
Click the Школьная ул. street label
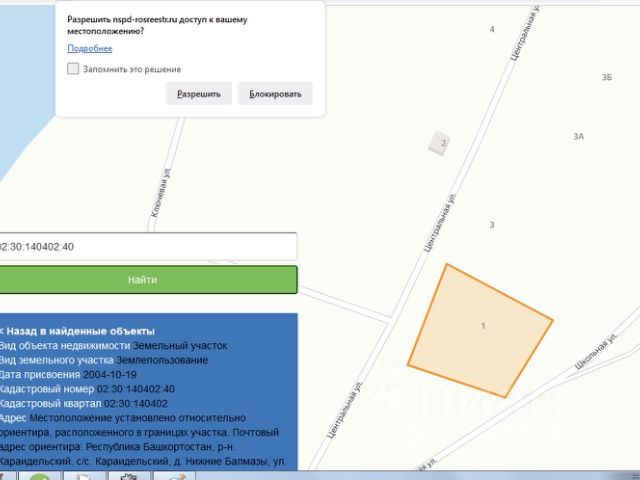coord(596,351)
